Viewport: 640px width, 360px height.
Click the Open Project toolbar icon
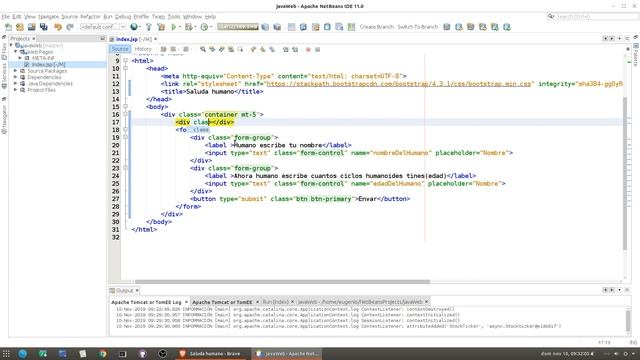[31, 27]
